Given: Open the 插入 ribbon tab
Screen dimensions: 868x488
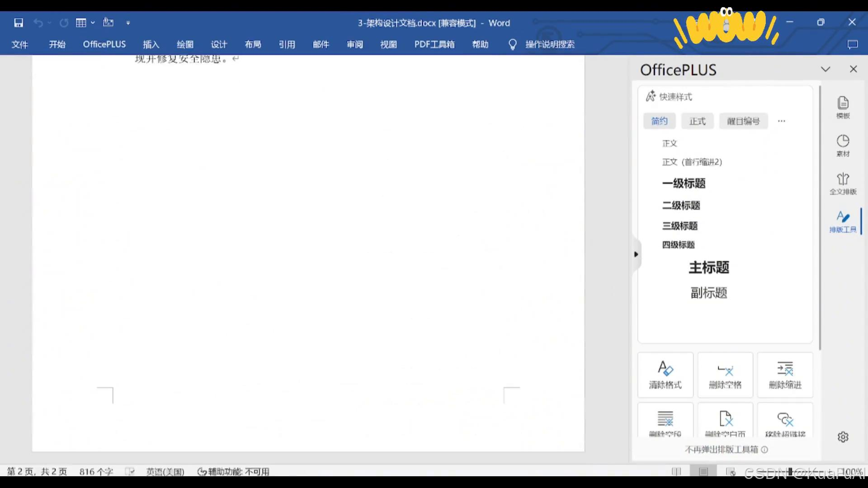Looking at the screenshot, I should pos(151,44).
